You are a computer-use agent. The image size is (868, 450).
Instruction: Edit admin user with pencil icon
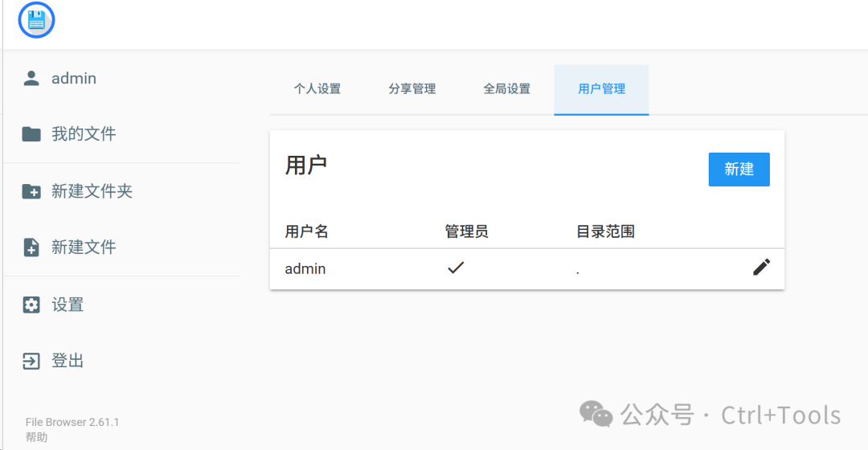pyautogui.click(x=761, y=268)
